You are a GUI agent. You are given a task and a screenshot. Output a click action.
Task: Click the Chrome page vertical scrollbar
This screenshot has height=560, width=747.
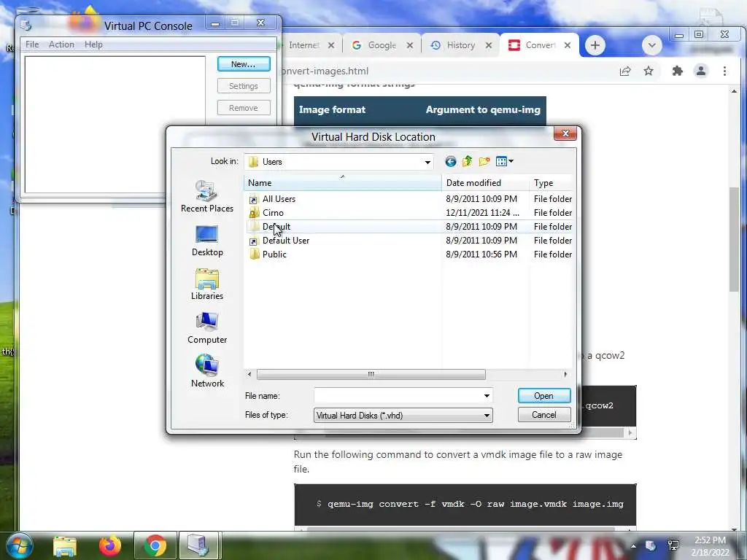point(734,239)
